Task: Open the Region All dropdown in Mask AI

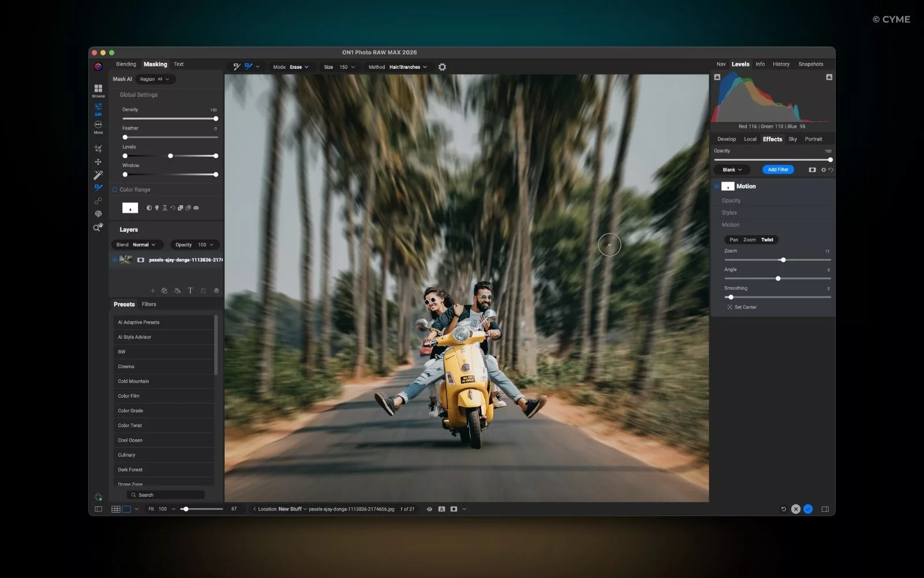Action: (154, 79)
